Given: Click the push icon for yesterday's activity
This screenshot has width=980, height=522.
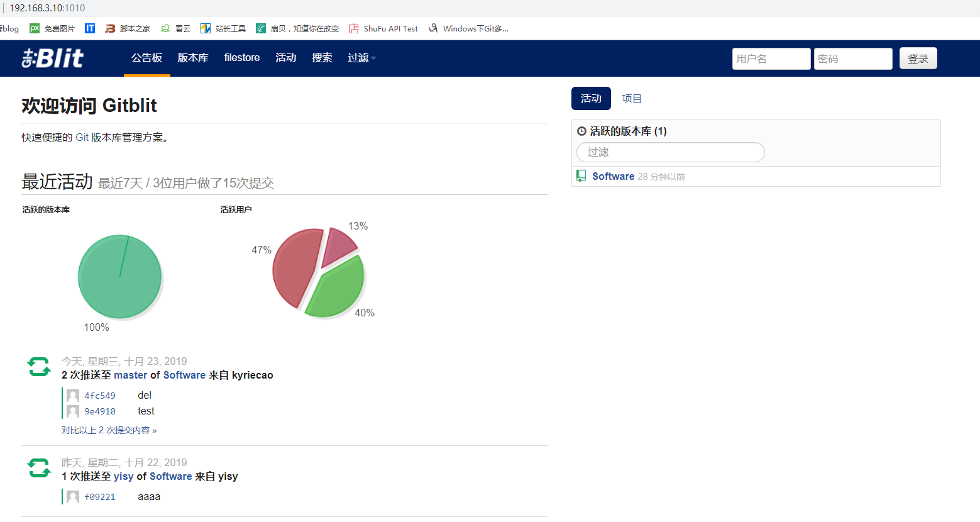Looking at the screenshot, I should tap(39, 468).
